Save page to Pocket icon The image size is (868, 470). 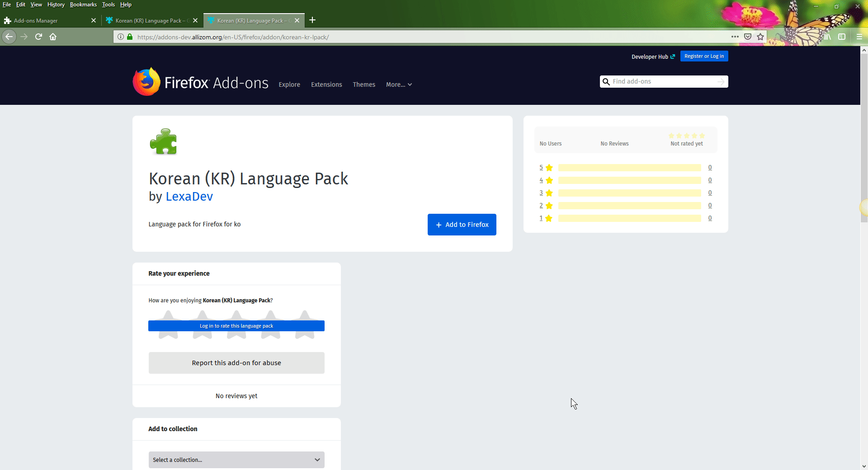coord(748,37)
